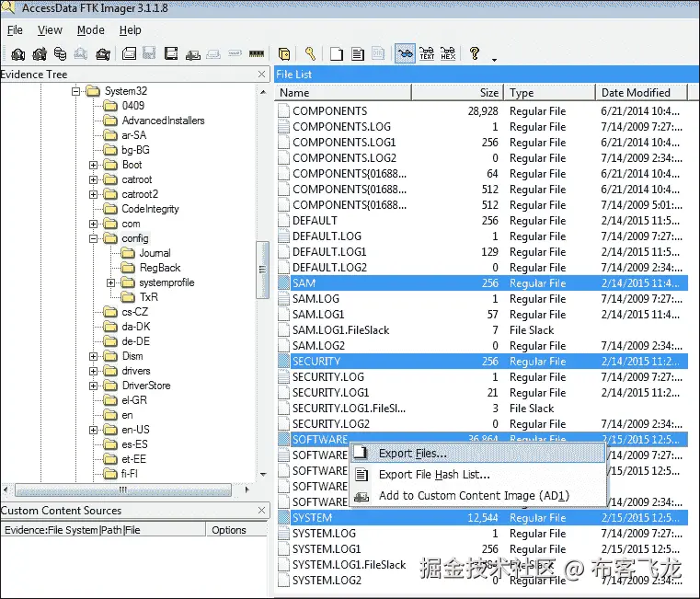Image resolution: width=700 pixels, height=599 pixels.
Task: Expand the systemprofile folder
Action: click(110, 282)
